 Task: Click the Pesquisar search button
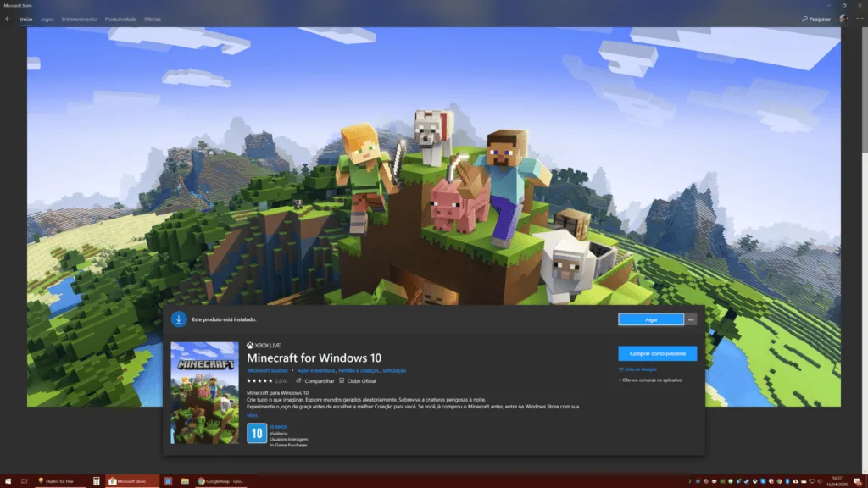(816, 19)
